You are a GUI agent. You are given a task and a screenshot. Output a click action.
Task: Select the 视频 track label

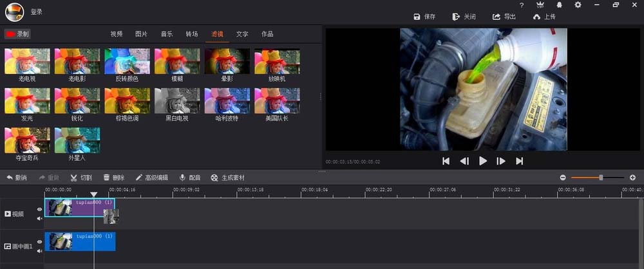(x=14, y=214)
